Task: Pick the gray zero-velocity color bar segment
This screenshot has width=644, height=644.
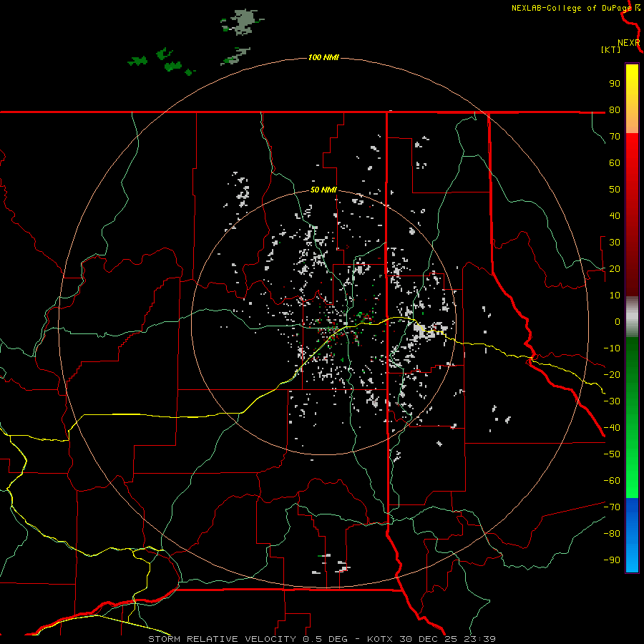Action: point(632,317)
